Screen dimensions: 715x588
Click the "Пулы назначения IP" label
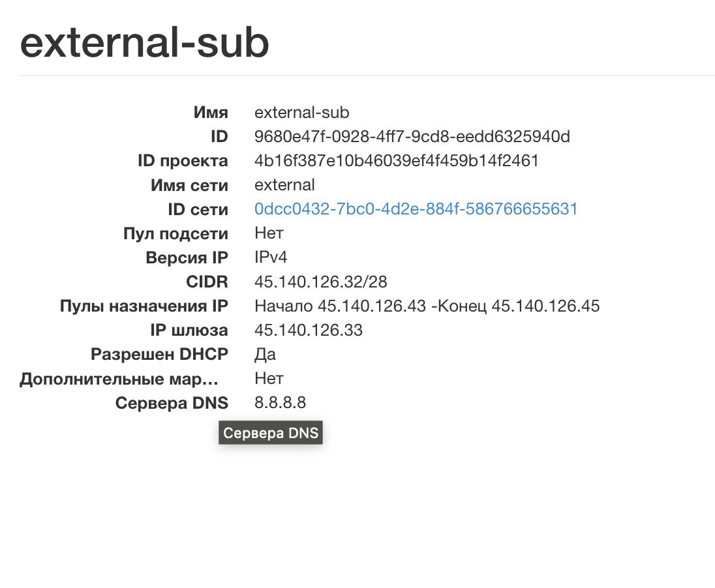pos(144,306)
